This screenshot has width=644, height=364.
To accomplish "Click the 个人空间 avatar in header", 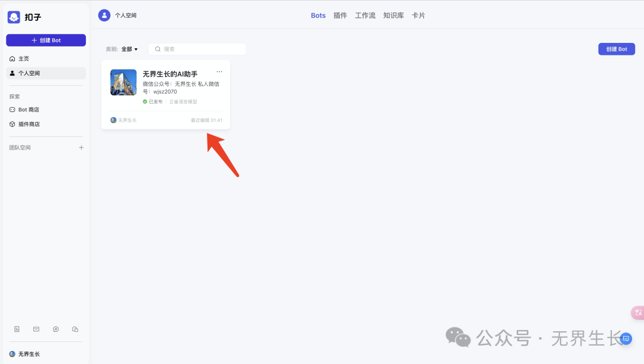I will [x=104, y=15].
